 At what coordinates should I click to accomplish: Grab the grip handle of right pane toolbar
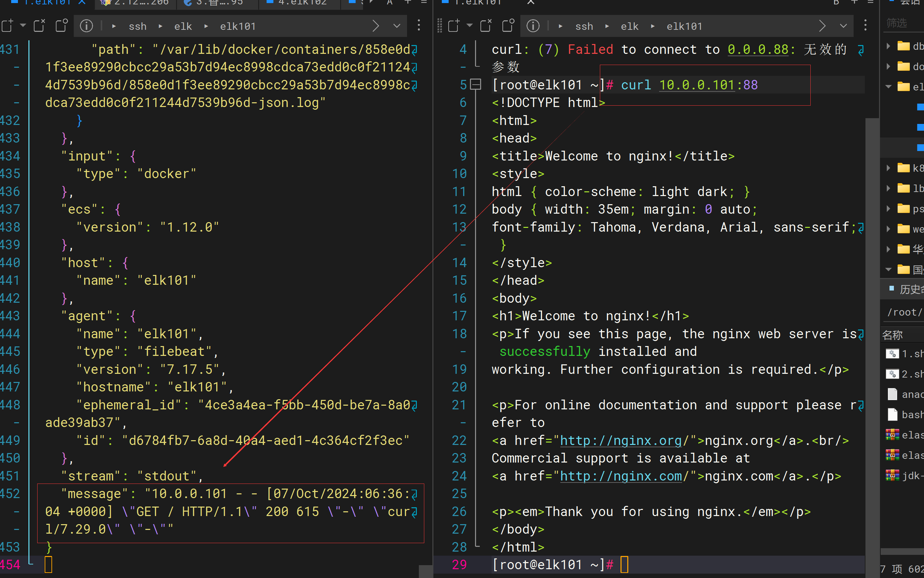click(440, 26)
